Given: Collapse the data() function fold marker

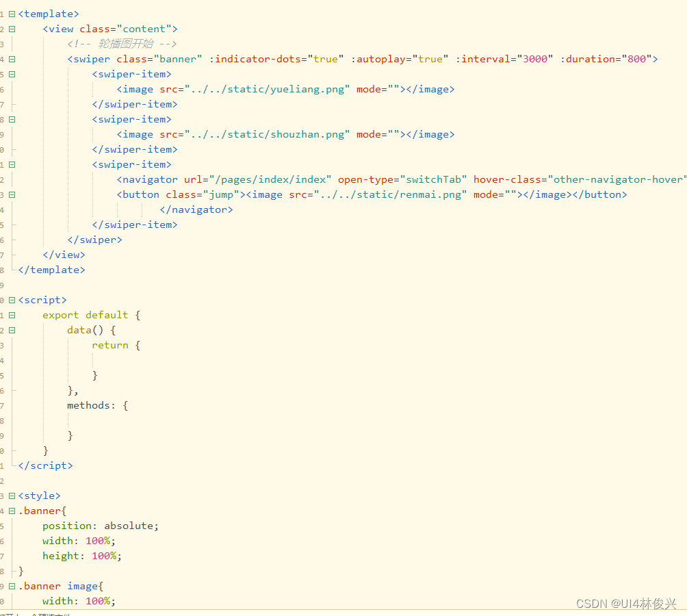Looking at the screenshot, I should pyautogui.click(x=12, y=331).
